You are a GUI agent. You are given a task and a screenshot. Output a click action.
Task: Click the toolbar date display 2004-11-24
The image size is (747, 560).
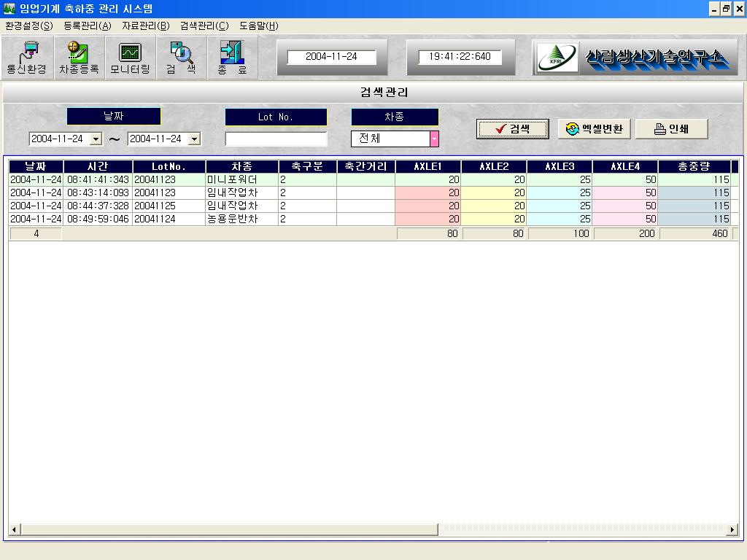[x=332, y=57]
